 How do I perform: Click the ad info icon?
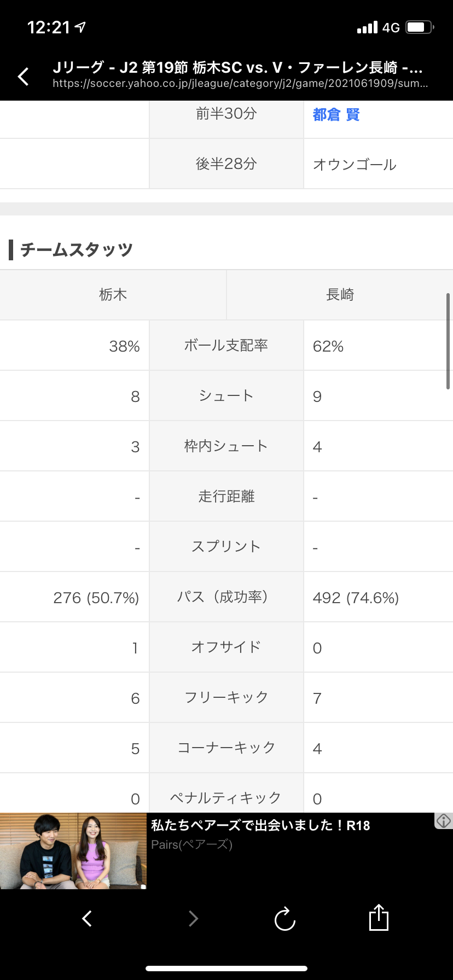(443, 820)
